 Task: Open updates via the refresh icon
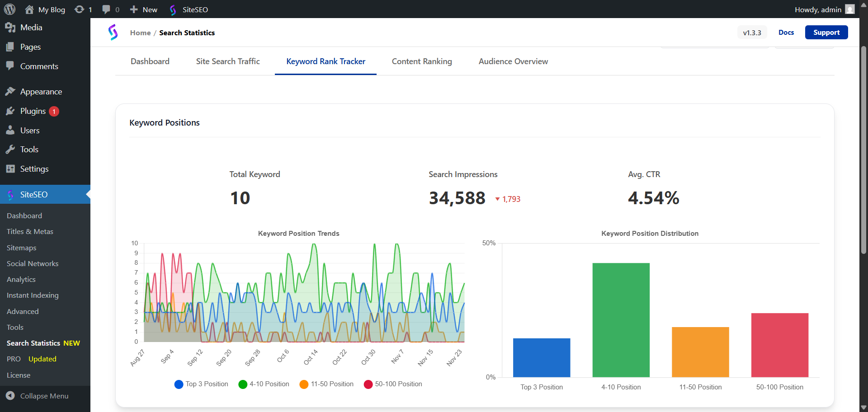click(x=80, y=9)
